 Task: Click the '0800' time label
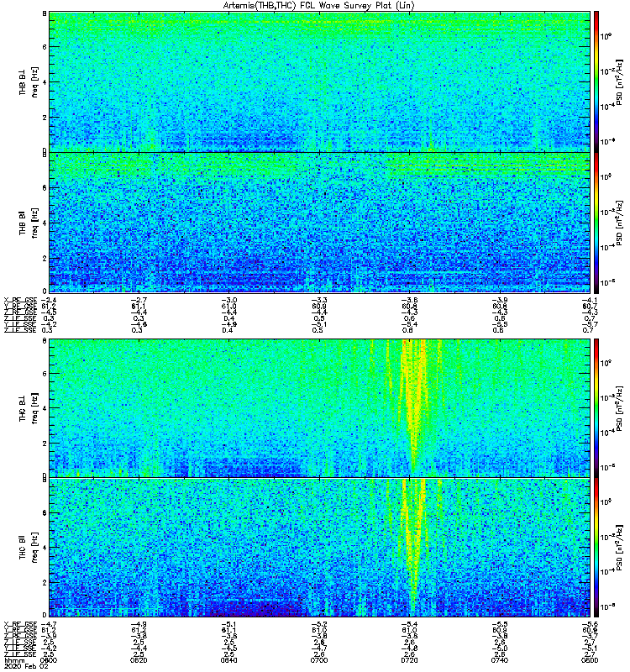[590, 660]
